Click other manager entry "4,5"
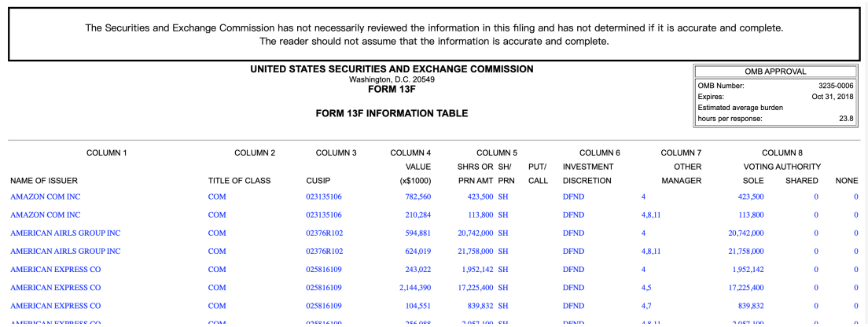This screenshot has width=868, height=327. click(x=646, y=288)
